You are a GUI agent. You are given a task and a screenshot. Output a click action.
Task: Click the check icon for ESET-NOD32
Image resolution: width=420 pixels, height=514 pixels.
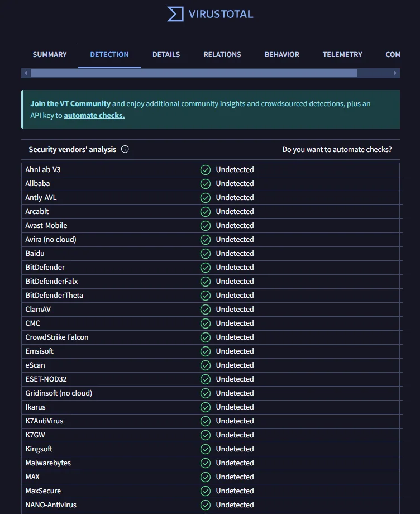206,379
